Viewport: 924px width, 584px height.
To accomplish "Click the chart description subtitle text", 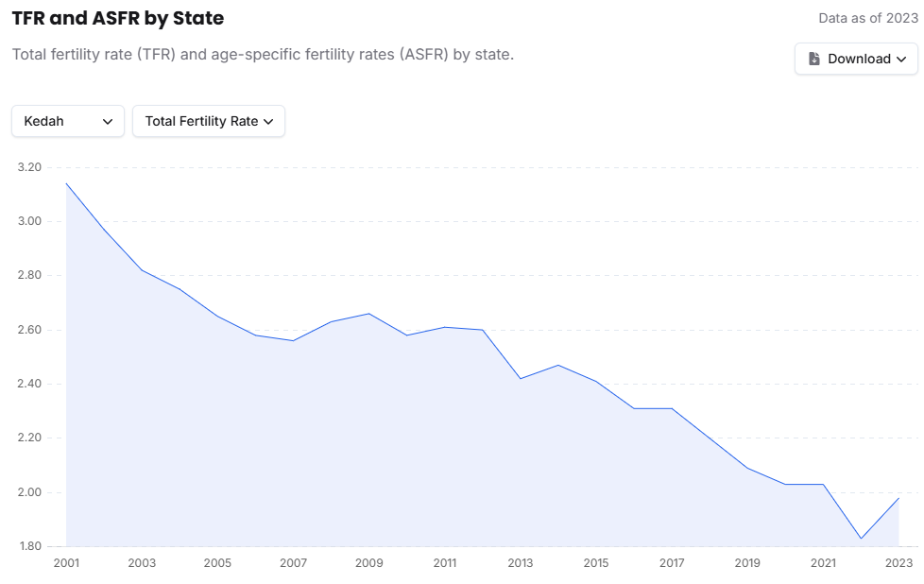I will click(263, 54).
